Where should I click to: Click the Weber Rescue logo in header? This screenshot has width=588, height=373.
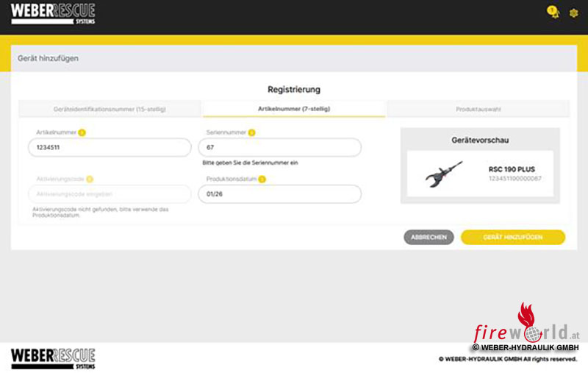pyautogui.click(x=53, y=13)
